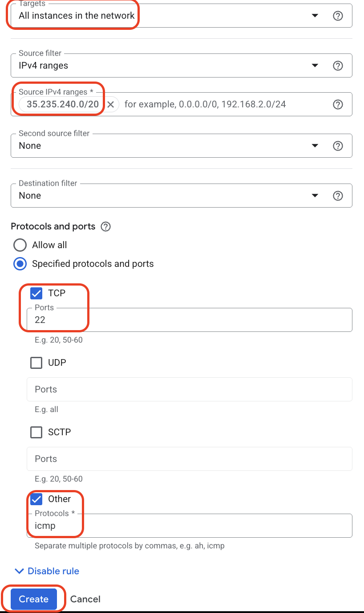The height and width of the screenshot is (613, 364).
Task: Click the chevron beside Disable rule
Action: coord(19,571)
